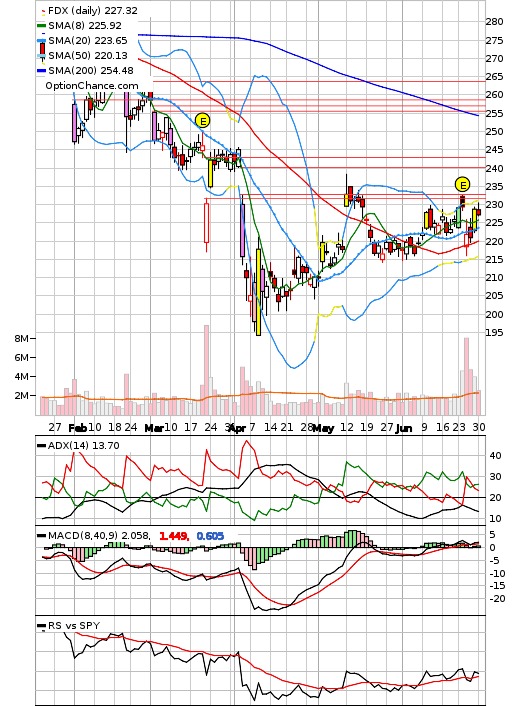Click the blue MACD histogram value '0.605'
526x706 pixels.
pyautogui.click(x=210, y=536)
